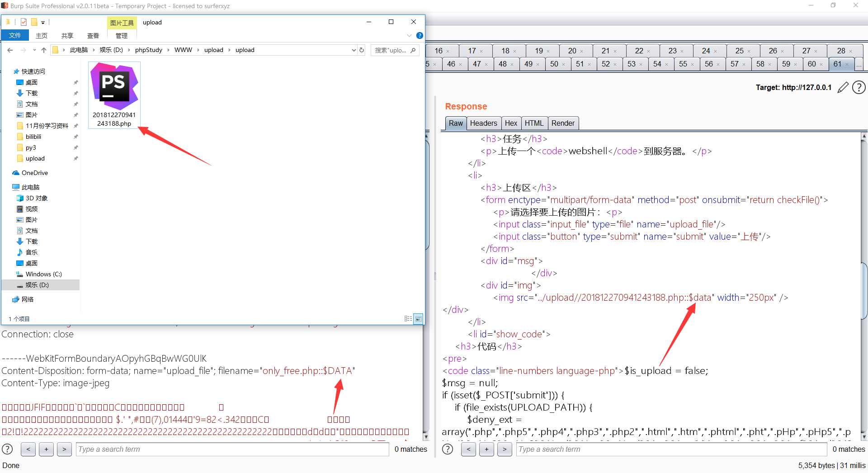Go up one folder level in Explorer
The width and height of the screenshot is (868, 473).
click(x=44, y=50)
